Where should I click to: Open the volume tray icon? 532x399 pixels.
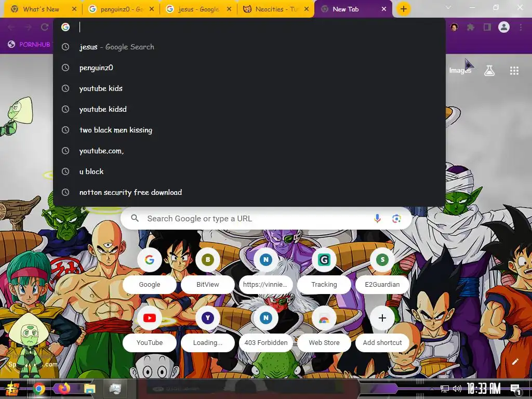tap(457, 389)
